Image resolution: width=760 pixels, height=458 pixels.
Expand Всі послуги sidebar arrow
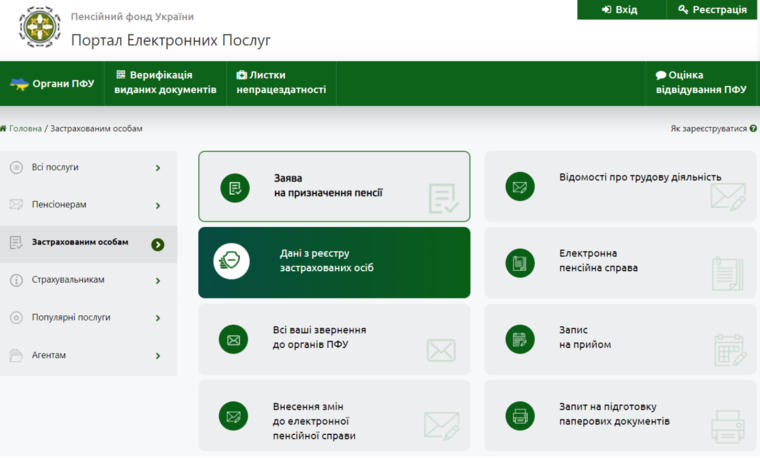[x=158, y=168]
